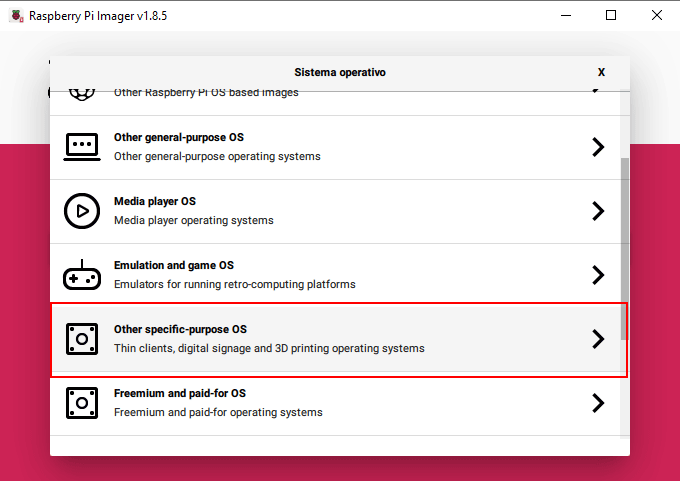Open the Media player OS entry title
The height and width of the screenshot is (481, 680).
[155, 202]
